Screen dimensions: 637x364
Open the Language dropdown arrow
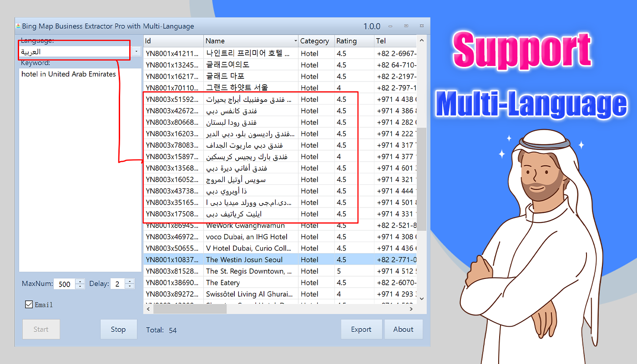[x=136, y=52]
